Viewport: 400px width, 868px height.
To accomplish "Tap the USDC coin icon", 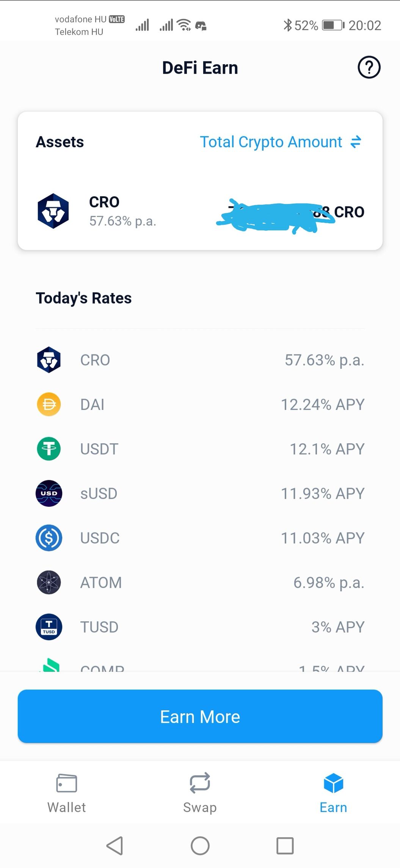I will [x=49, y=538].
